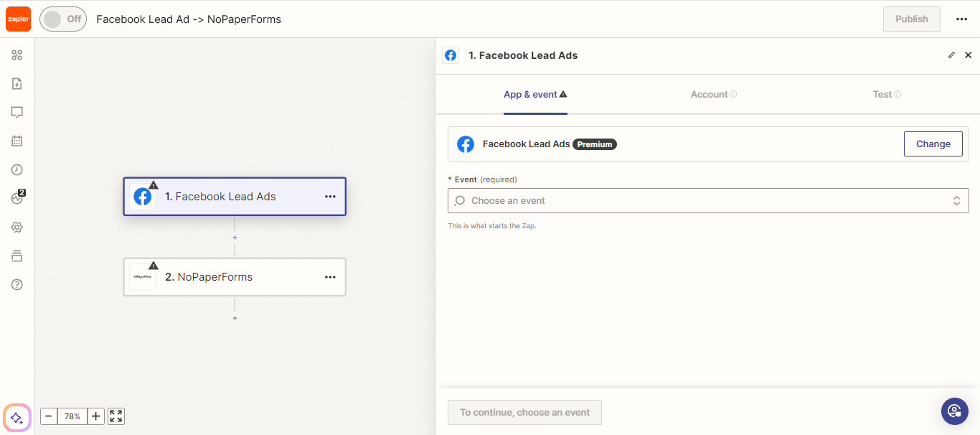Screen dimensions: 980x435
Task: Select the 2. NoPaperForms step card
Action: point(235,277)
